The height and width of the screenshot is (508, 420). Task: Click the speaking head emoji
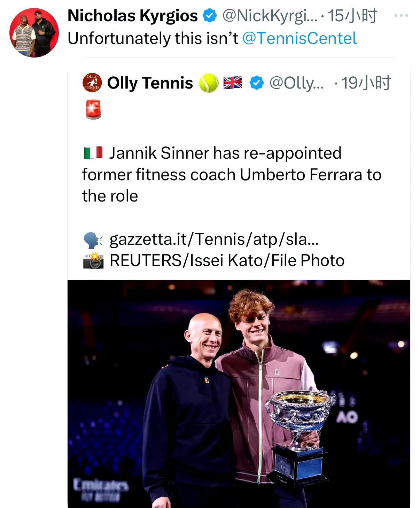93,240
